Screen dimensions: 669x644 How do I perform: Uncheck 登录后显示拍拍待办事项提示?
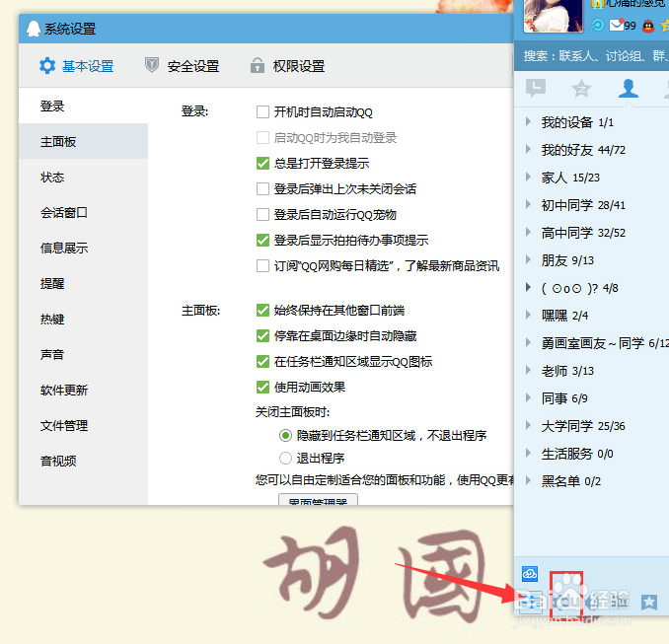(262, 240)
